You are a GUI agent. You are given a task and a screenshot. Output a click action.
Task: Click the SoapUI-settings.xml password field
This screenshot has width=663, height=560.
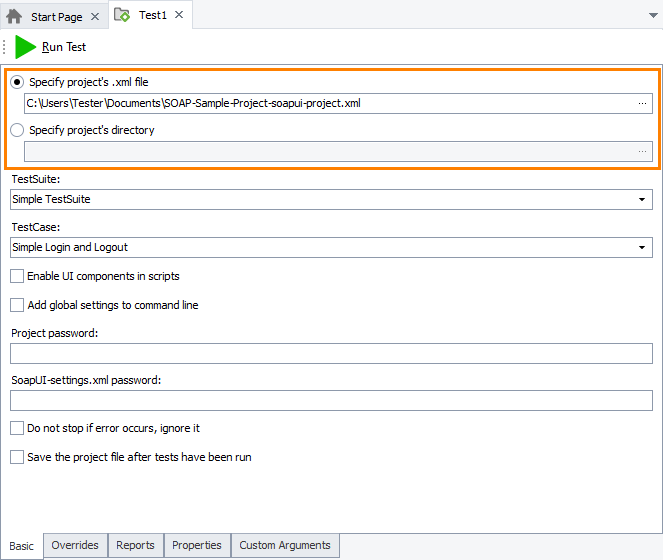(330, 400)
